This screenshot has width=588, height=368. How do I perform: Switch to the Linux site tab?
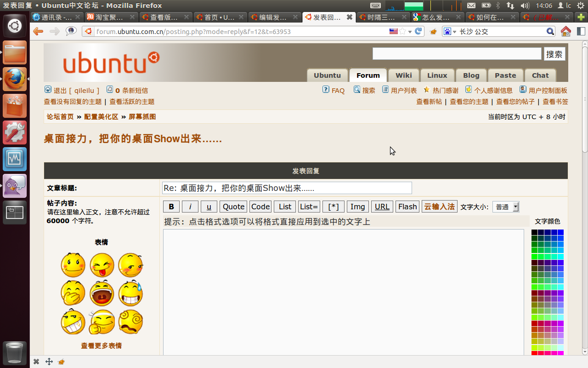437,75
